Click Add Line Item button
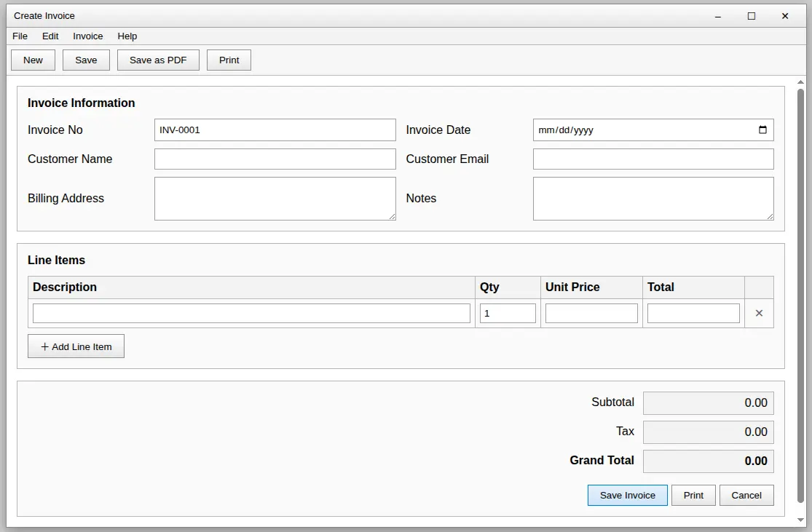 [x=76, y=346]
